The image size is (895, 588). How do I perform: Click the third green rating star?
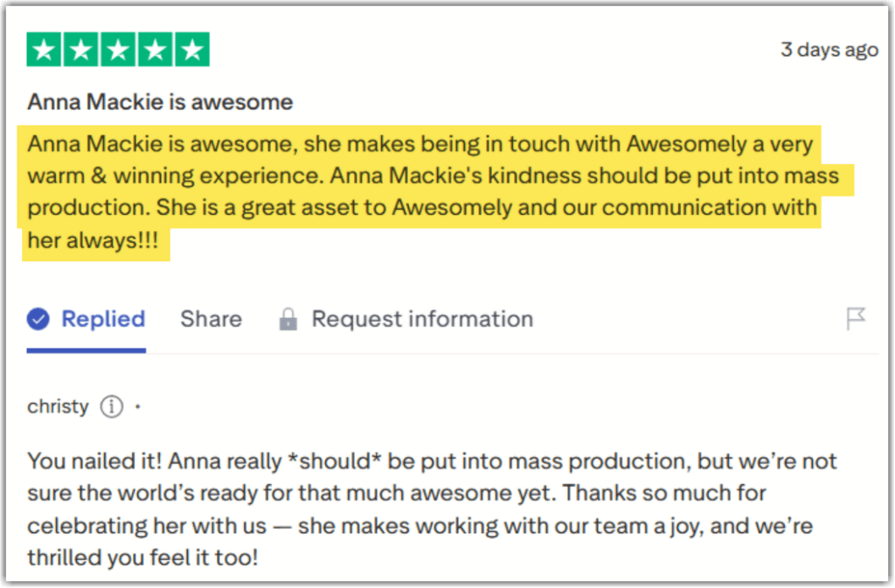[118, 50]
